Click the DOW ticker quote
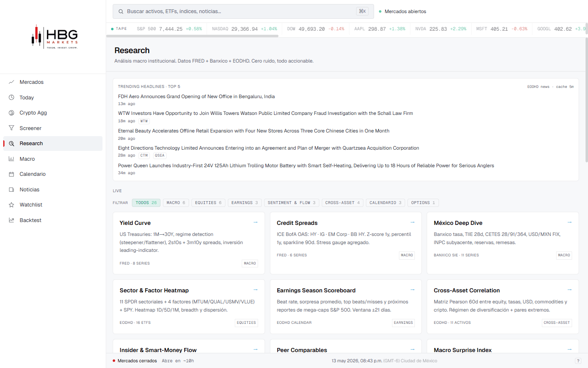Image resolution: width=588 pixels, height=368 pixels. point(316,29)
